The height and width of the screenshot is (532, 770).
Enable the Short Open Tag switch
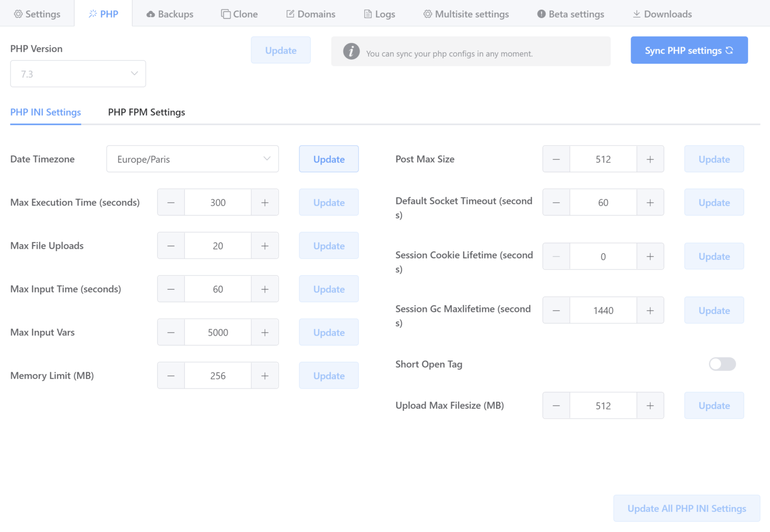pyautogui.click(x=721, y=364)
